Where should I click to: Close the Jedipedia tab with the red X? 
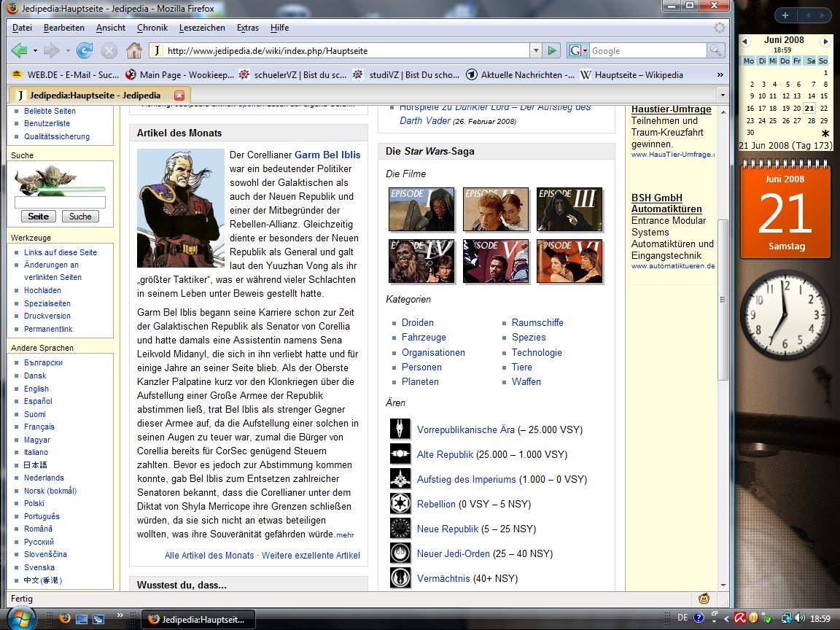click(x=179, y=96)
